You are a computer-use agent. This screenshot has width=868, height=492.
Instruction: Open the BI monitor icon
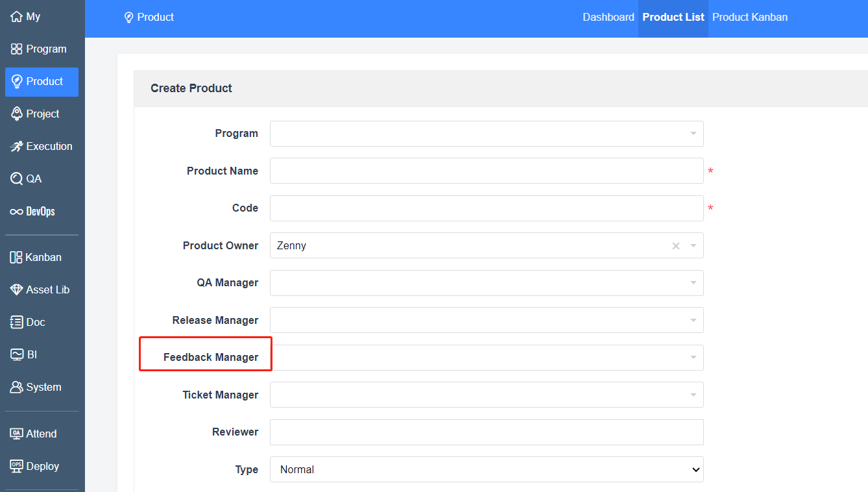pyautogui.click(x=17, y=355)
